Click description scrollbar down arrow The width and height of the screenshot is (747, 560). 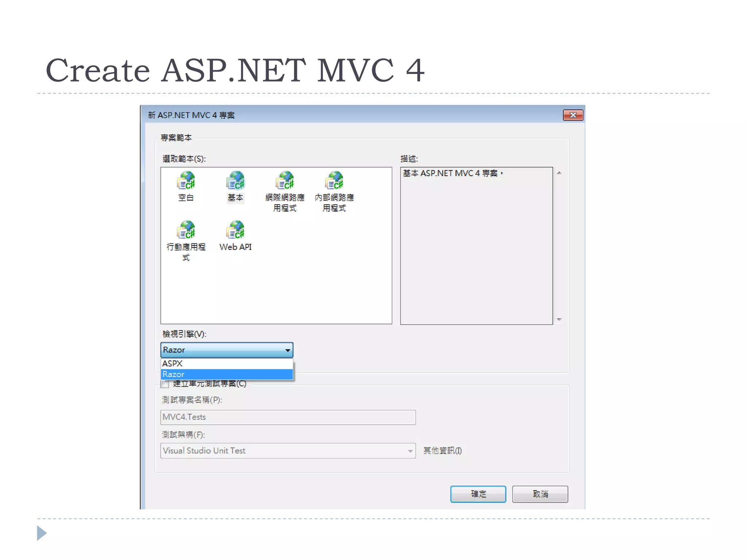click(559, 319)
